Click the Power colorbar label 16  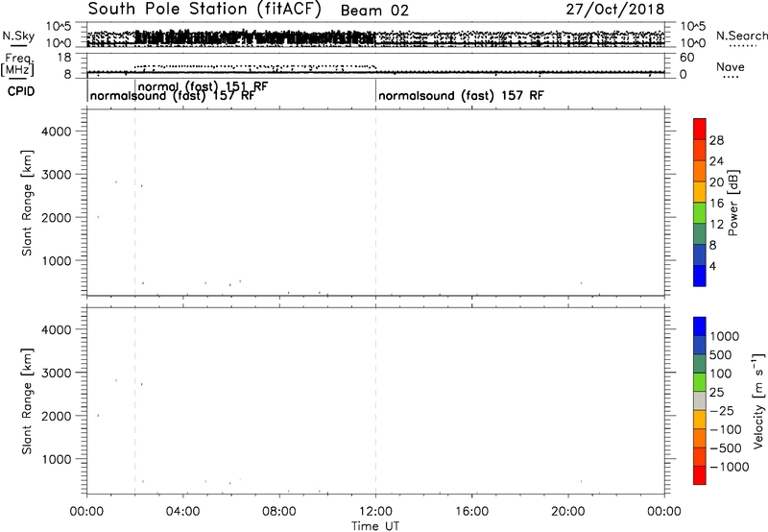tap(716, 204)
